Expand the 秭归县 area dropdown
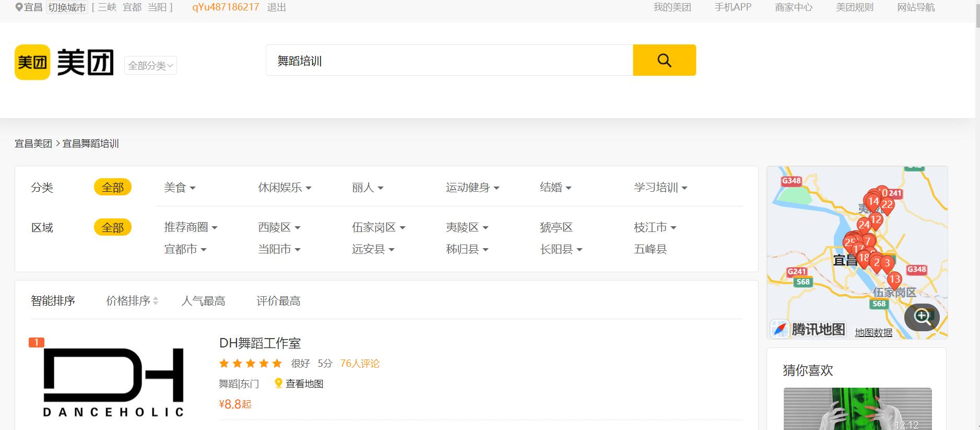Screen dimensions: 980x430 point(467,249)
